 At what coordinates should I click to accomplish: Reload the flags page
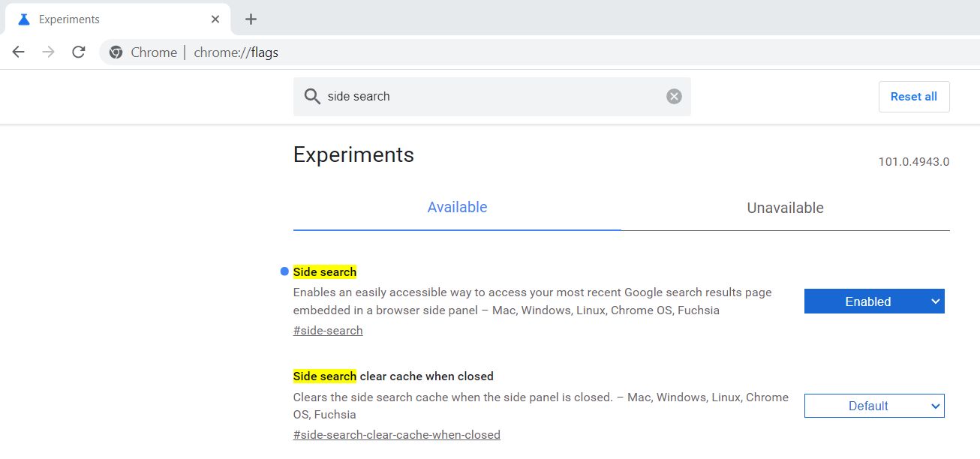tap(78, 52)
